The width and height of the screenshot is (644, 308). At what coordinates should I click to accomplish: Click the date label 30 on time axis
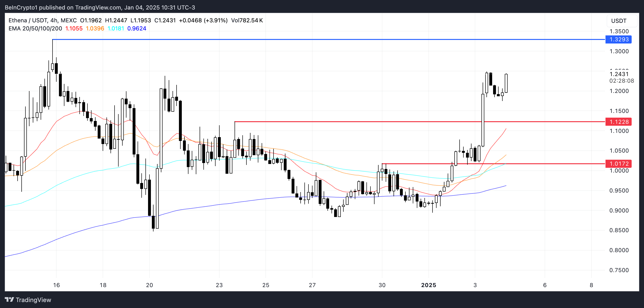382,285
